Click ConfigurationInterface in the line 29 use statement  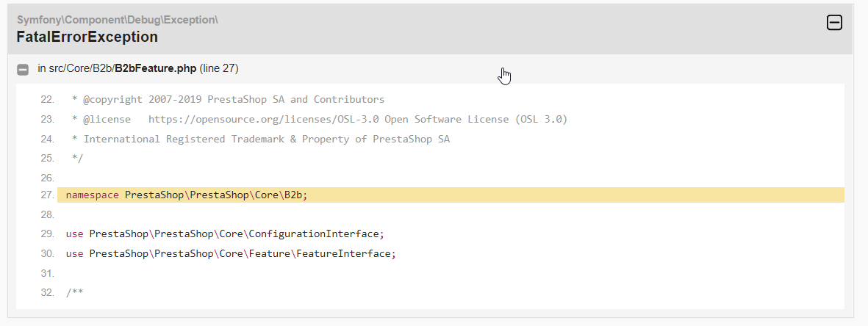[x=314, y=233]
